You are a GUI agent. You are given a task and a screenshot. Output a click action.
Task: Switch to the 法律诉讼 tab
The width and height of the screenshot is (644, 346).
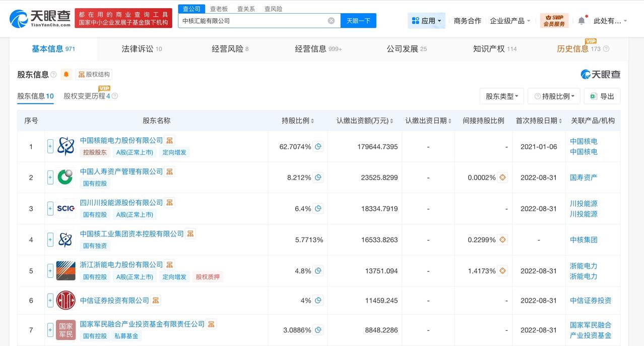142,49
